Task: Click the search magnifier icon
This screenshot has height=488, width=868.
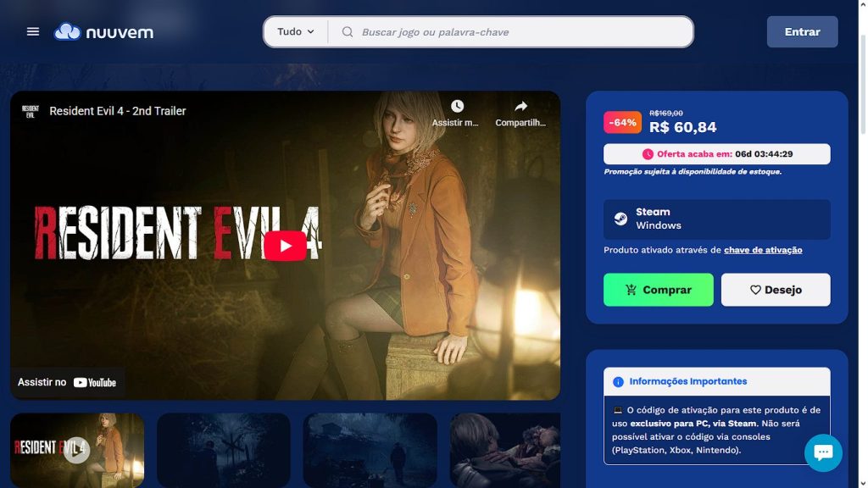Action: point(348,32)
